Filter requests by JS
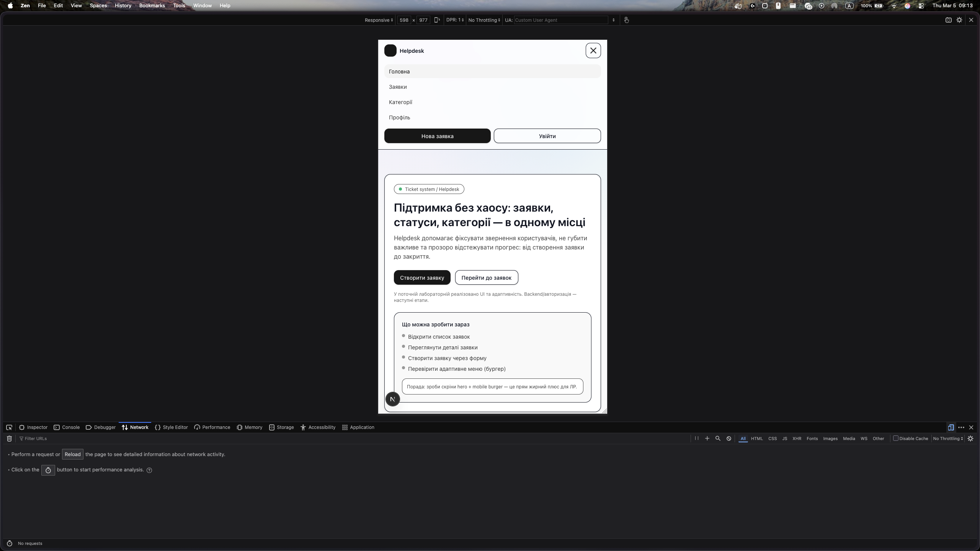This screenshot has height=551, width=980. click(x=784, y=439)
